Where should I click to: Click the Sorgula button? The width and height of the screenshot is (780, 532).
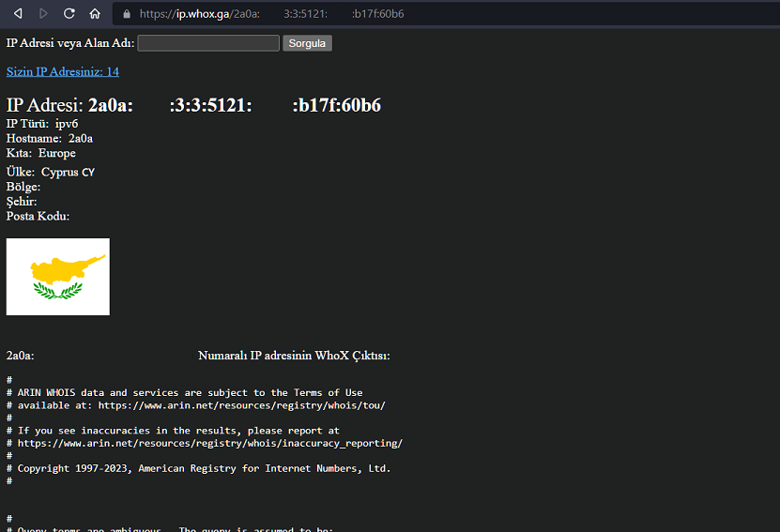point(308,43)
